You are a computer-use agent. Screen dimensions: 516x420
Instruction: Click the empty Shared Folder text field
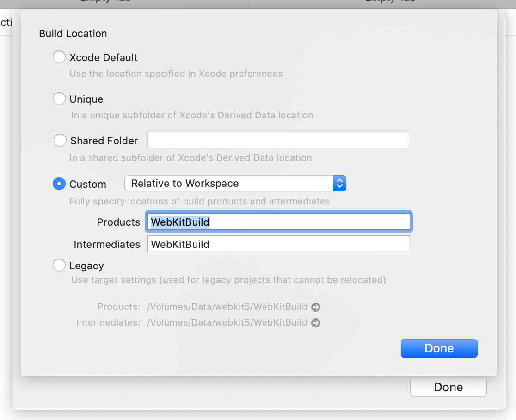[278, 140]
